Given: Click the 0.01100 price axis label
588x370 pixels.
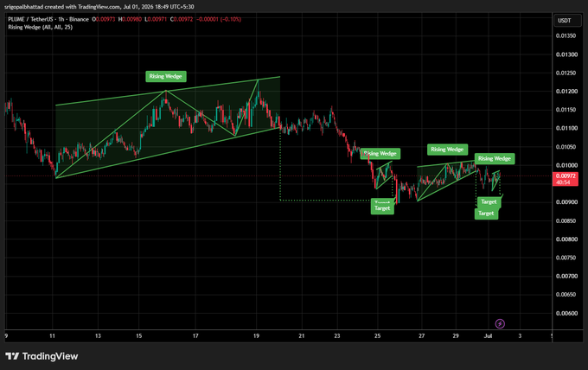Looking at the screenshot, I should coord(566,128).
